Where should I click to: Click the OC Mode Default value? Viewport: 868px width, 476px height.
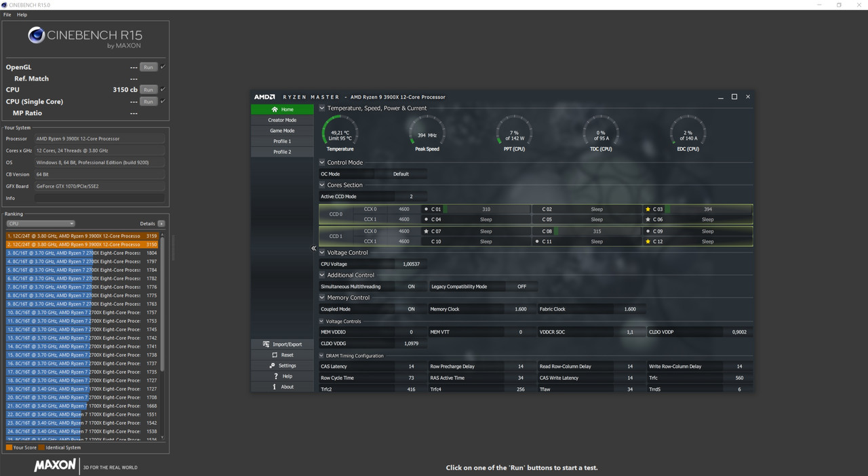coord(401,174)
